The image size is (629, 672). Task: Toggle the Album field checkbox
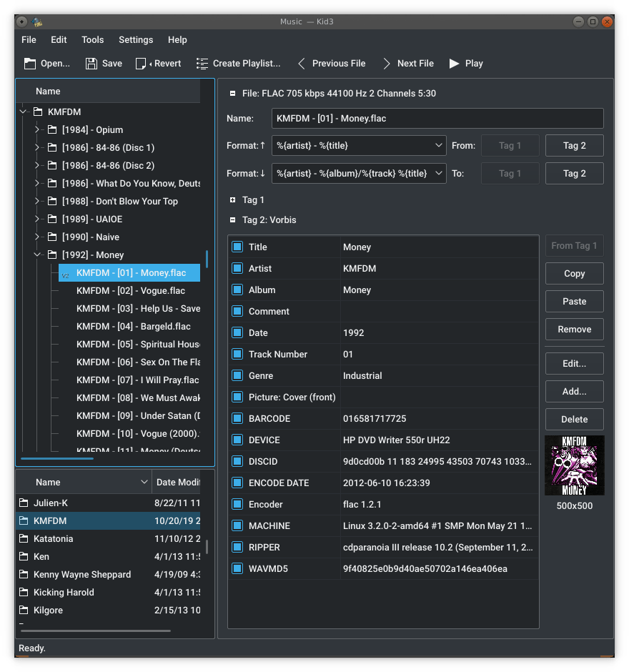237,290
